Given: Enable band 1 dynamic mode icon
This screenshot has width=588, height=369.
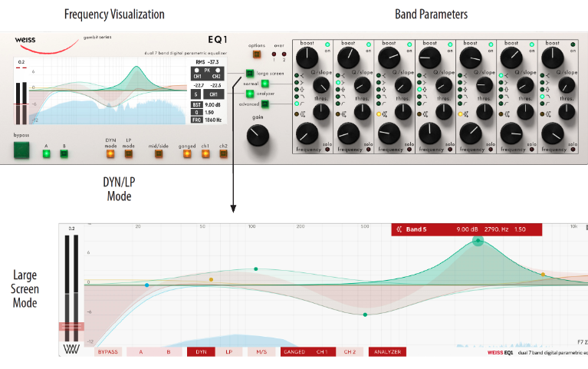Looking at the screenshot, I should click(x=297, y=114).
